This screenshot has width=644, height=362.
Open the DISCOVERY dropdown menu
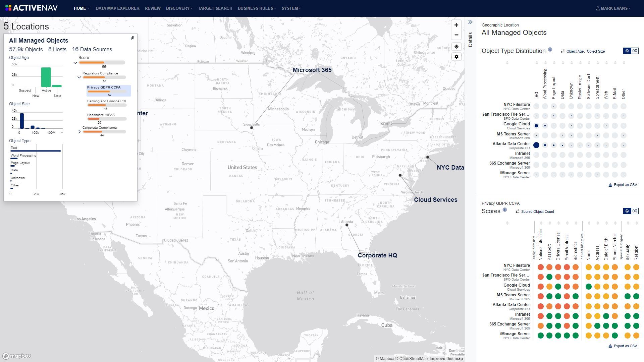[x=179, y=8]
